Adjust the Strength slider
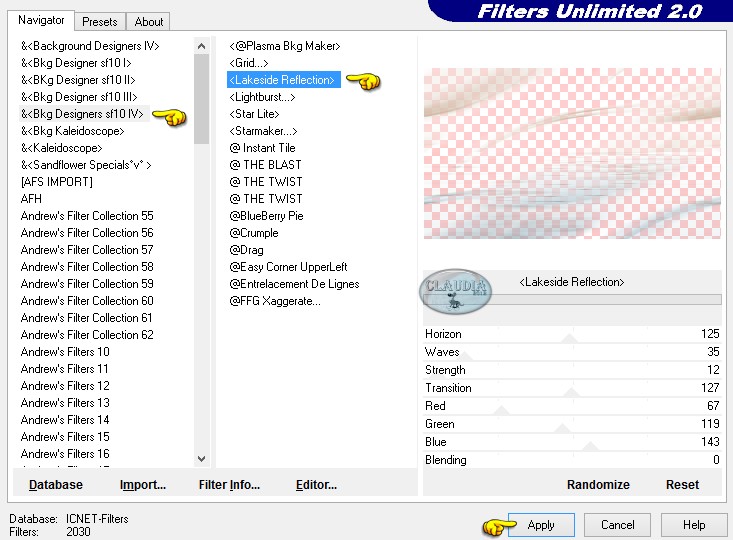The height and width of the screenshot is (540, 733). [572, 370]
